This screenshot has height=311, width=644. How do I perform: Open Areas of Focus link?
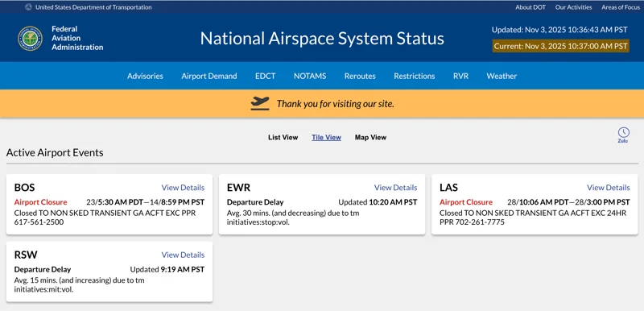coord(621,7)
